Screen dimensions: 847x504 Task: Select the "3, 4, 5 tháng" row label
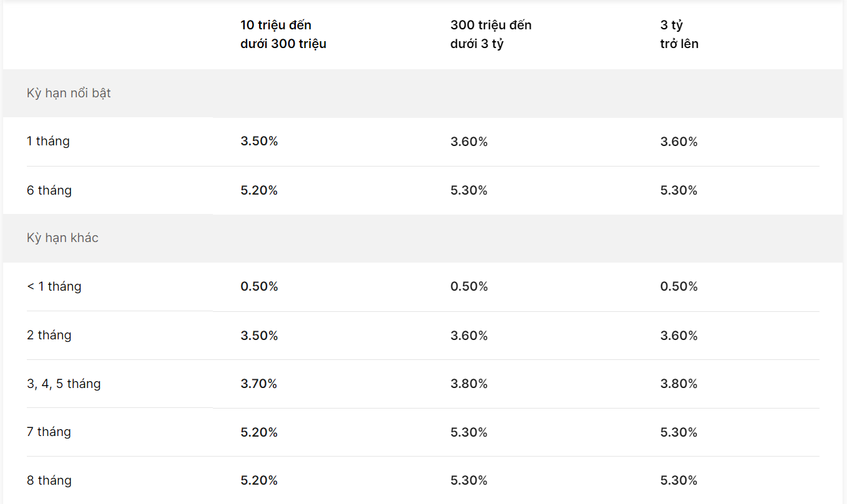coord(64,384)
